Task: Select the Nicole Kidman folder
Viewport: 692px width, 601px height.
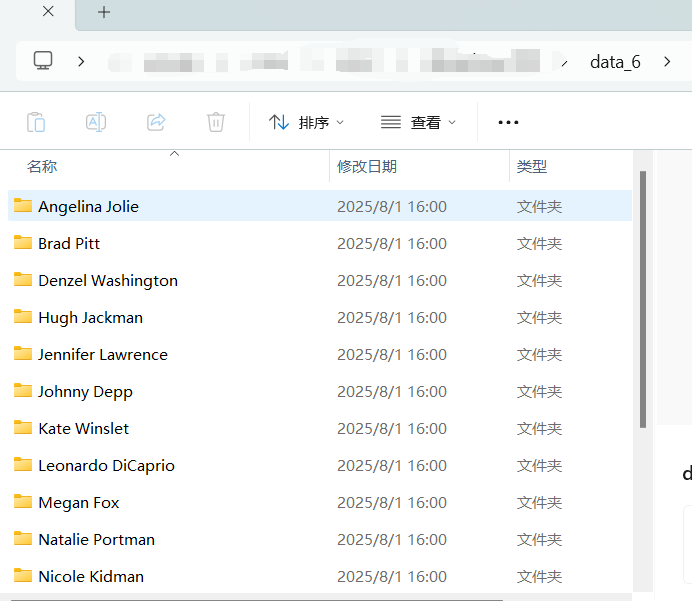Action: pyautogui.click(x=320, y=576)
